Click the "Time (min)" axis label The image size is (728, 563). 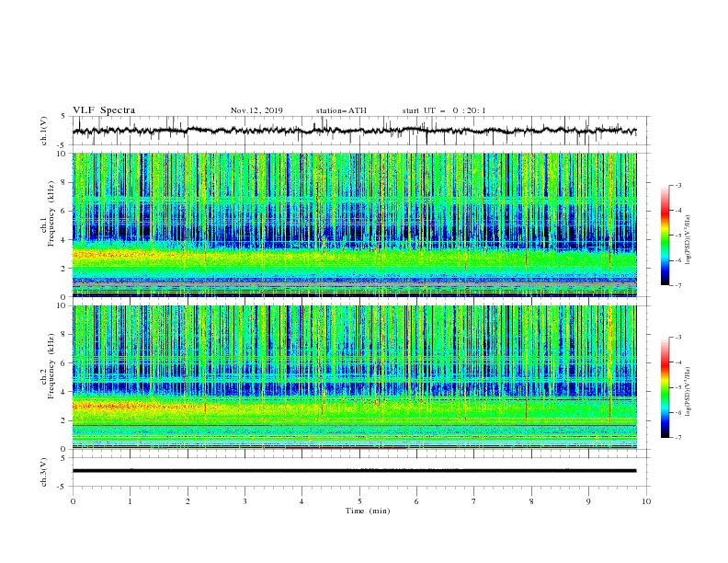368,511
